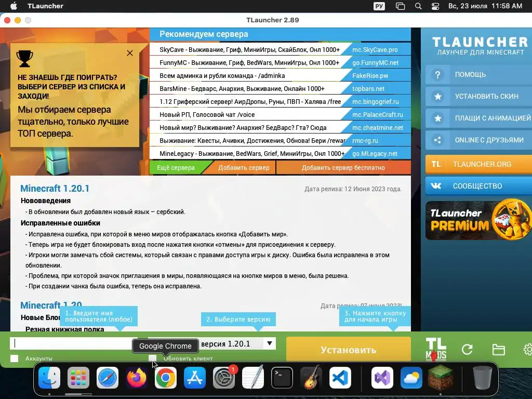Click the yellow Установить button
This screenshot has width=532, height=399.
[349, 350]
